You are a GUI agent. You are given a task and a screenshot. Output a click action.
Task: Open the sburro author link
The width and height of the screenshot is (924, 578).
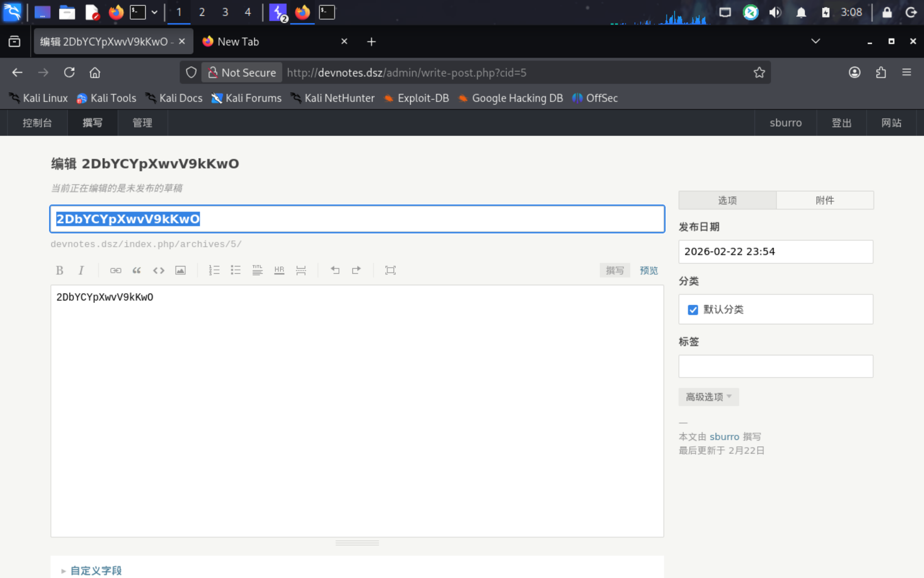click(x=724, y=436)
